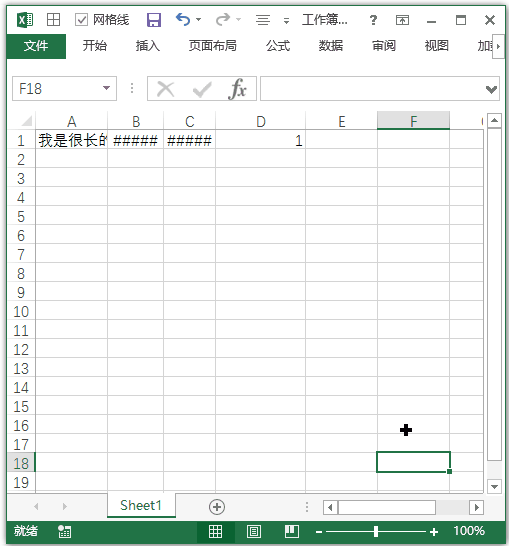Select cell D1 containing 1
This screenshot has width=509, height=546.
[x=260, y=140]
